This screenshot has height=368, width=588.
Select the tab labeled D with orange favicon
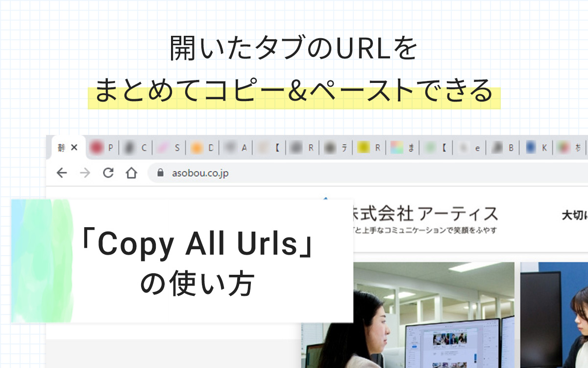(202, 147)
